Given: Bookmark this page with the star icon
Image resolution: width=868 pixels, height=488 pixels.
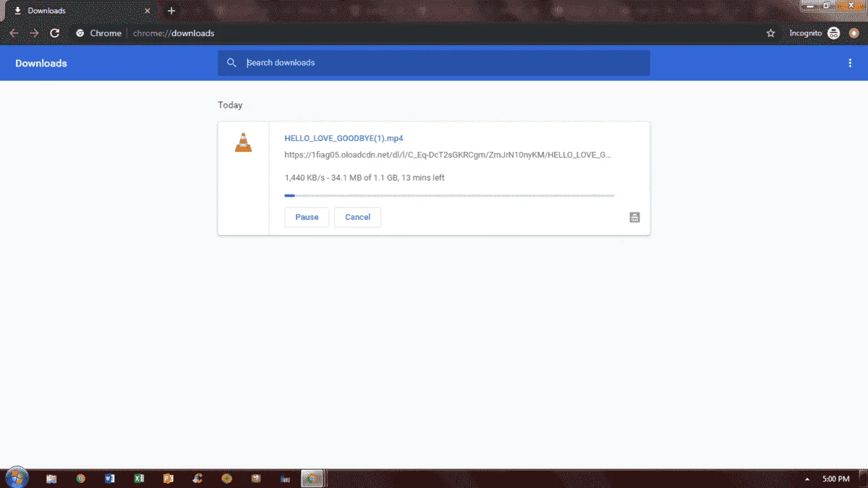Looking at the screenshot, I should coord(771,33).
